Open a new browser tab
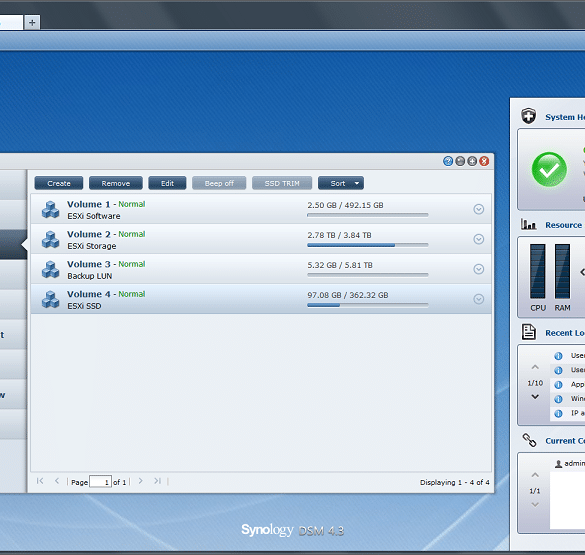The width and height of the screenshot is (585, 555). [x=32, y=22]
